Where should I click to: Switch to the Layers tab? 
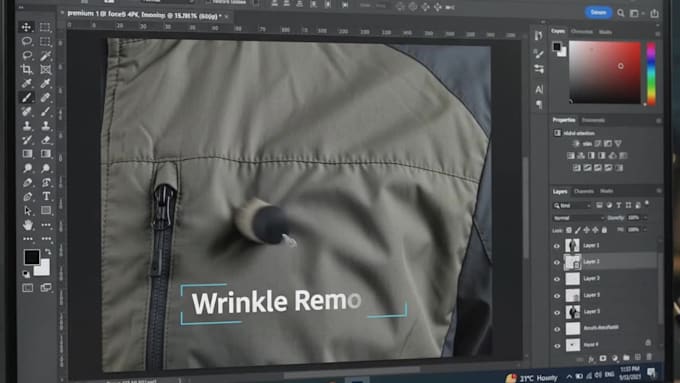(560, 191)
